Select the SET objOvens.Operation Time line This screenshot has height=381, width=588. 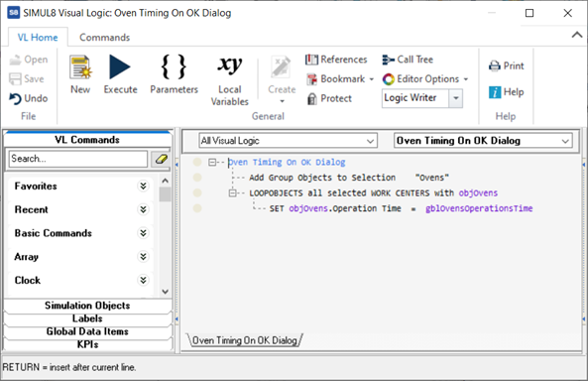tap(401, 208)
